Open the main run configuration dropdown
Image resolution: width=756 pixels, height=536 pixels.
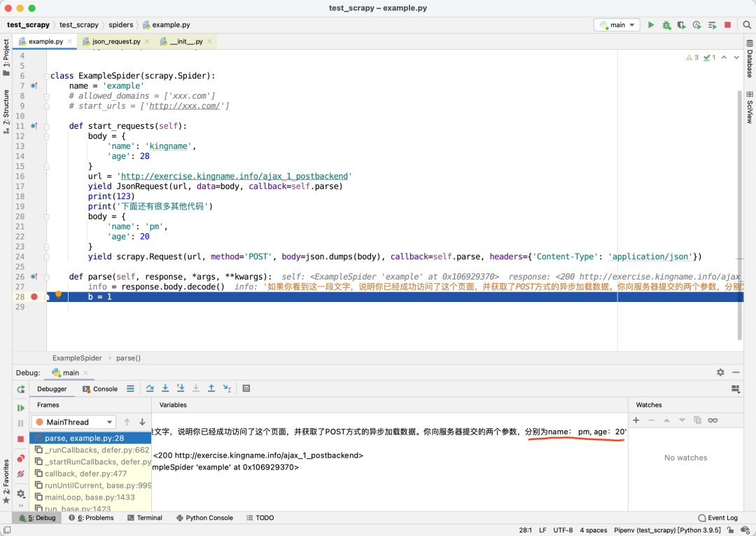click(617, 25)
